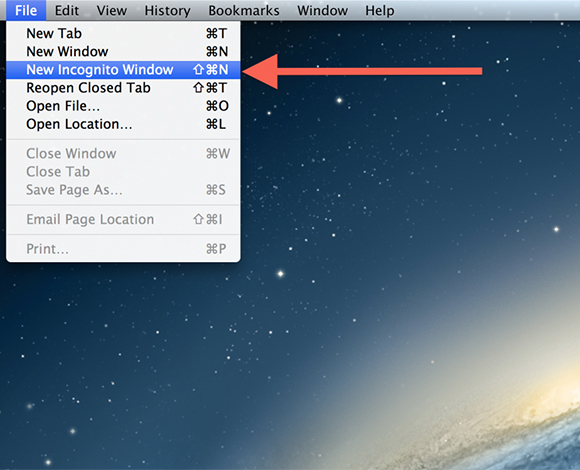Select New Tab from the menu
This screenshot has width=580, height=470.
(123, 33)
